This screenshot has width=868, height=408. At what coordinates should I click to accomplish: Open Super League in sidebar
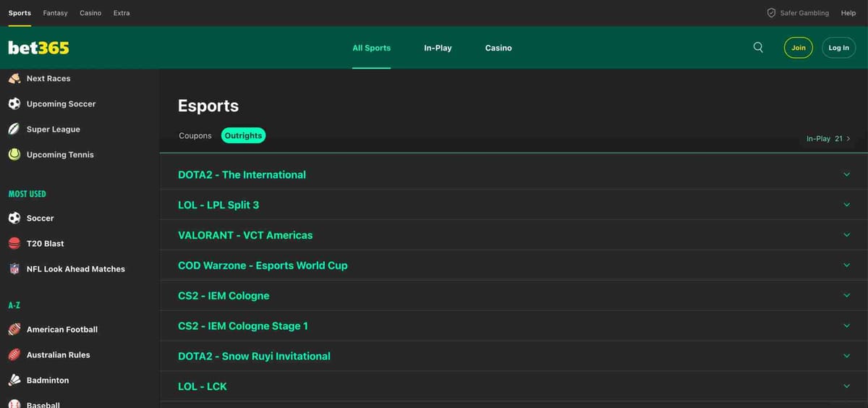point(54,129)
